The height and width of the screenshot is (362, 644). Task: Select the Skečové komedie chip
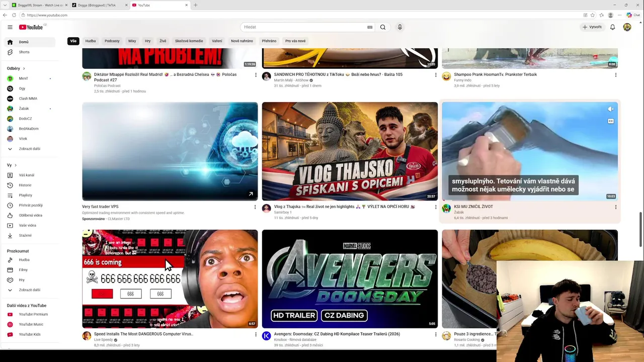point(189,41)
